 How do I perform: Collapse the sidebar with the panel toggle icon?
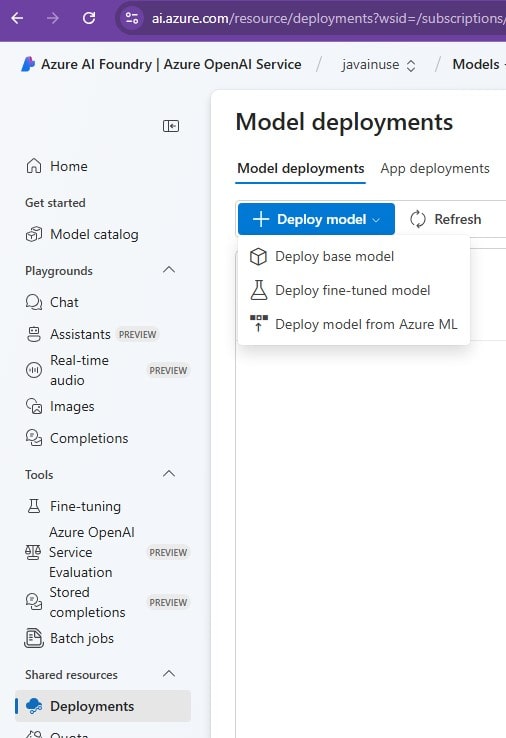[171, 126]
